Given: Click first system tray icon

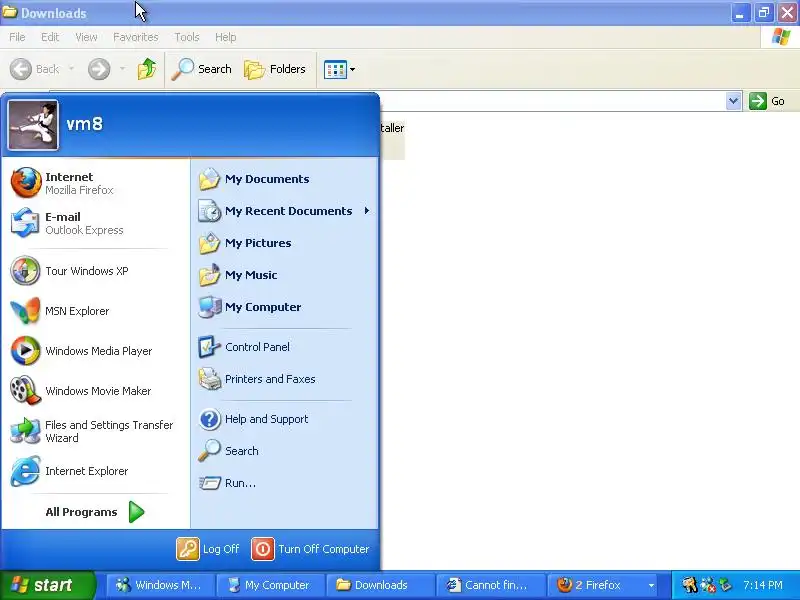Looking at the screenshot, I should click(x=689, y=585).
